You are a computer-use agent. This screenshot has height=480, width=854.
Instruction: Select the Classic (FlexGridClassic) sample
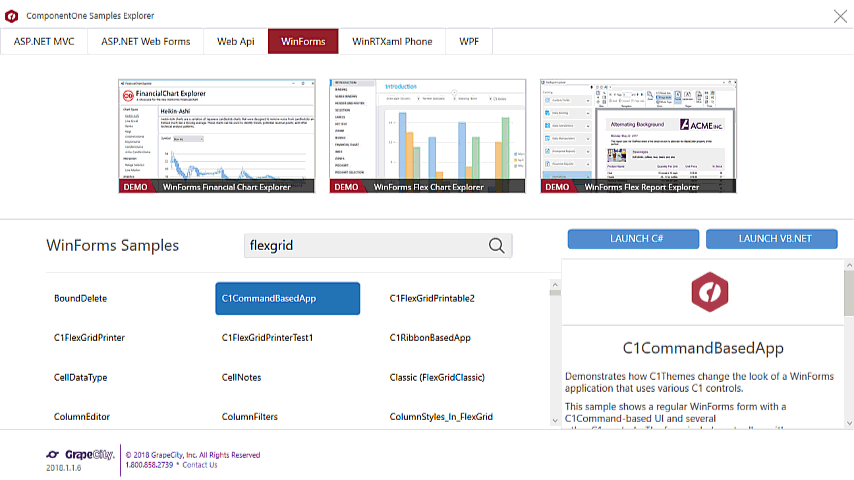tap(437, 378)
